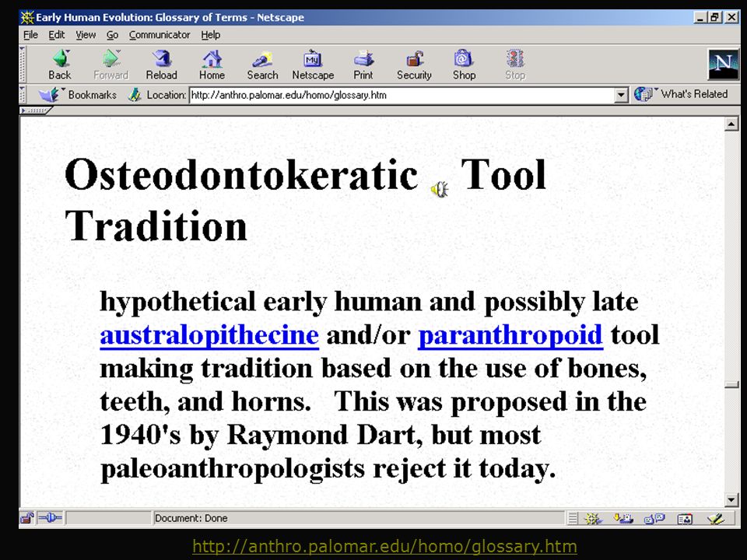Click the component bar handle icon

pos(573,518)
